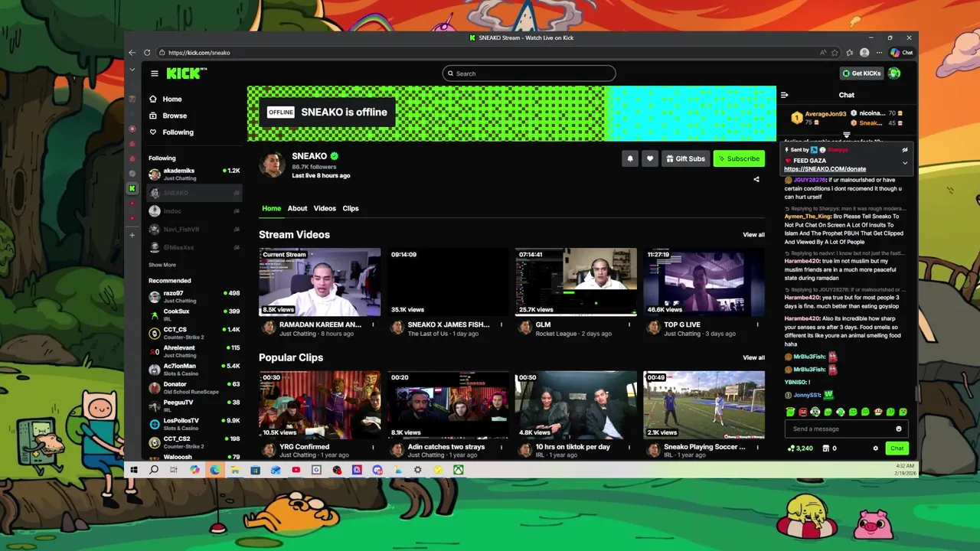980x551 pixels.
Task: Hide the pinned message with the unpin icon
Action: [x=904, y=150]
